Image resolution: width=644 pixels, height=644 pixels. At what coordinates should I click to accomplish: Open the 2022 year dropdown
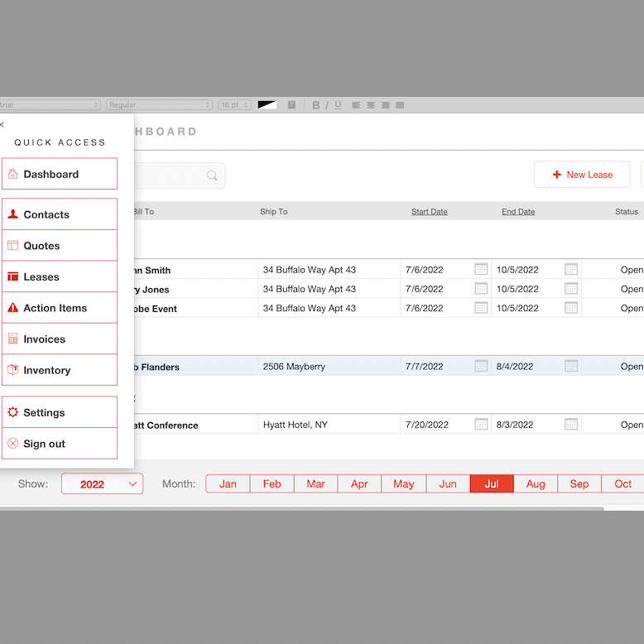102,484
